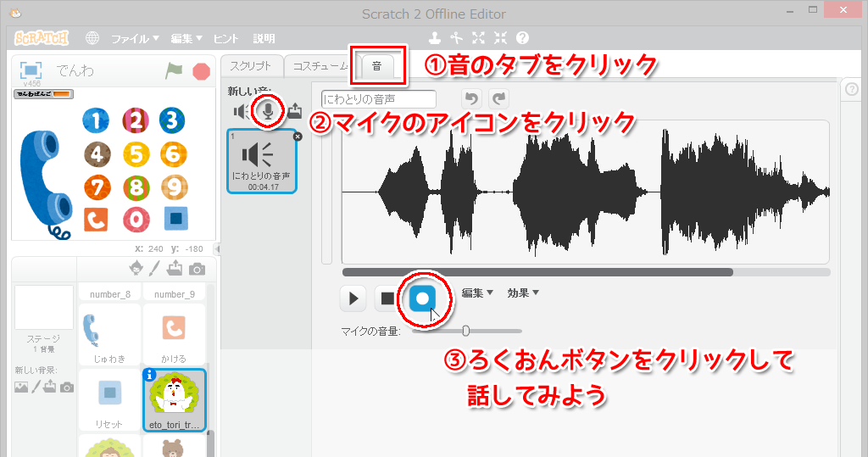Select the grow sprite tool
868x457 pixels.
[478, 37]
